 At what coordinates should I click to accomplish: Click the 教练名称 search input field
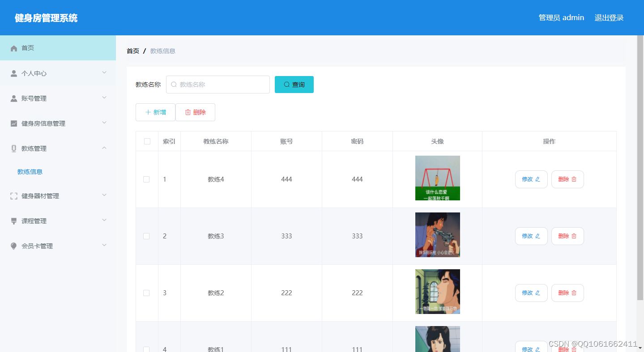[x=218, y=84]
